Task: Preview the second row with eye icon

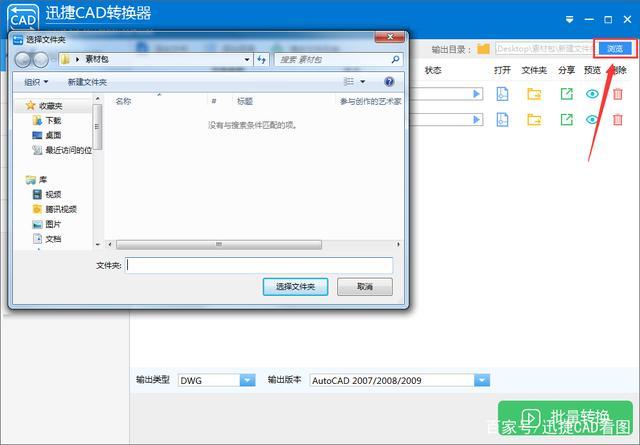Action: point(592,120)
